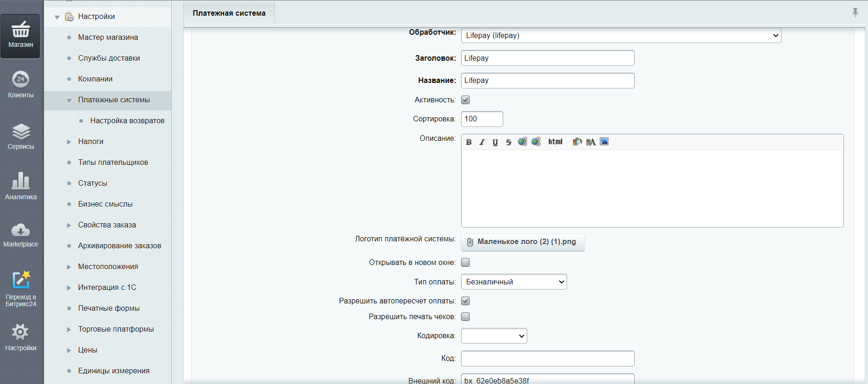The height and width of the screenshot is (384, 868).
Task: Open the Сервисы section
Action: coord(20,136)
